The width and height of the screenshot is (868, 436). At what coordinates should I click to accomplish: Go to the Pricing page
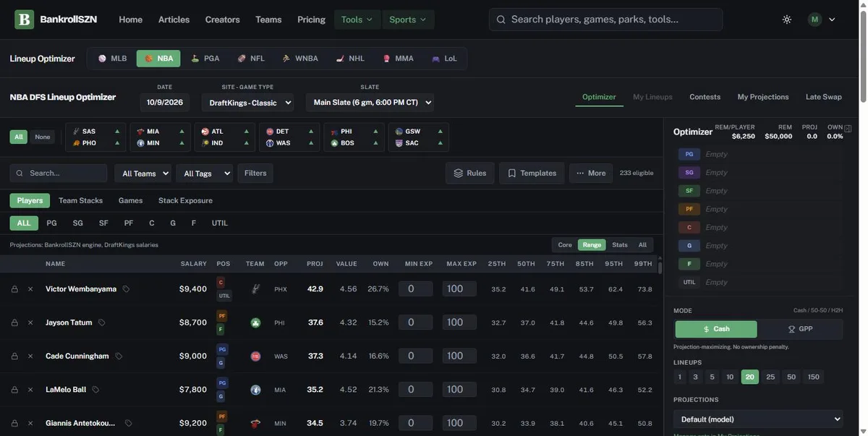pyautogui.click(x=311, y=20)
